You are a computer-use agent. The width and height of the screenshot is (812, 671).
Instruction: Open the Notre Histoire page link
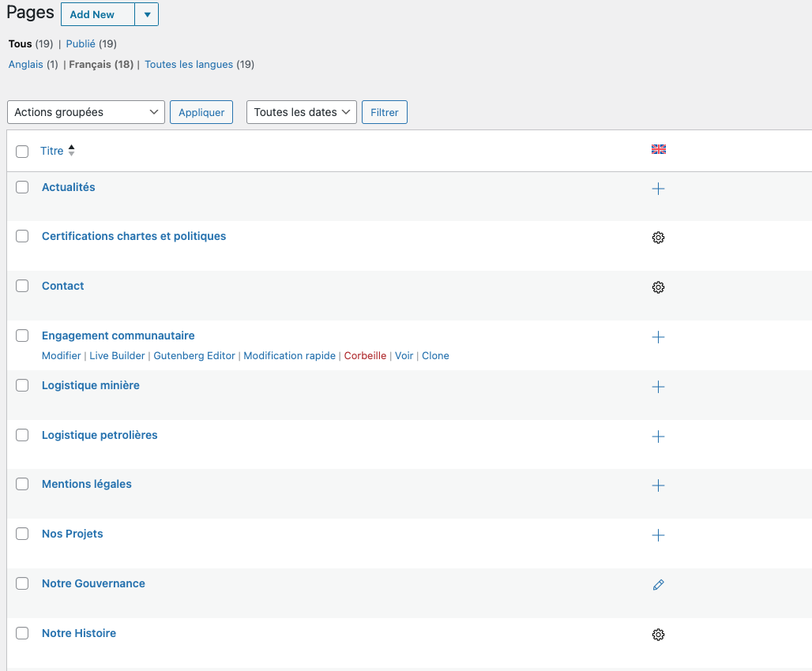pyautogui.click(x=79, y=633)
